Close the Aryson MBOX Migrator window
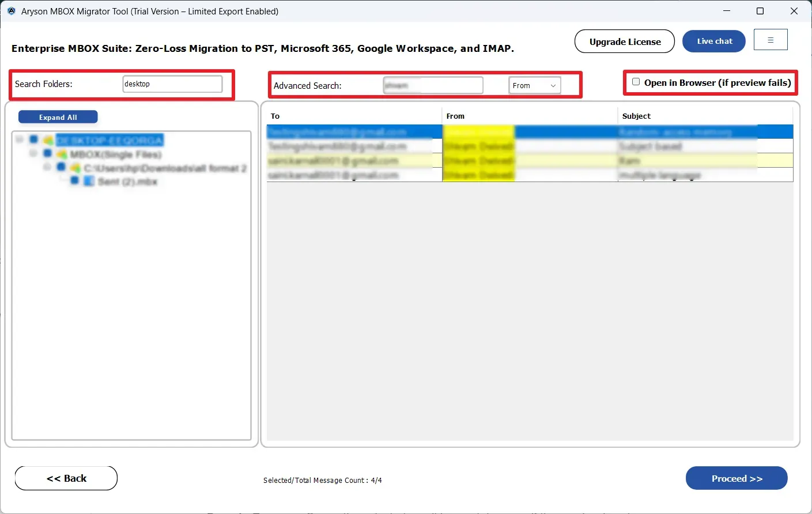The width and height of the screenshot is (812, 514). point(794,11)
